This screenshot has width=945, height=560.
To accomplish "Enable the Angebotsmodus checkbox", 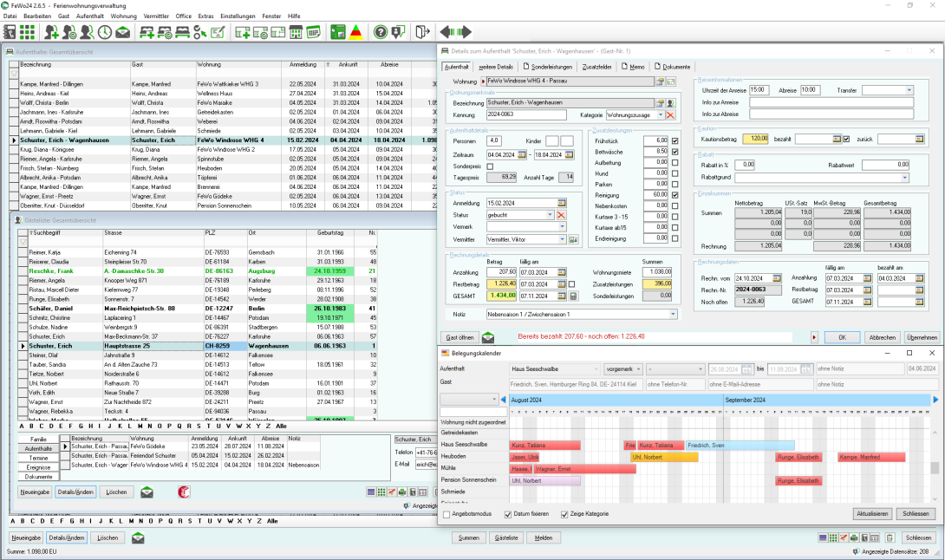I will (446, 514).
